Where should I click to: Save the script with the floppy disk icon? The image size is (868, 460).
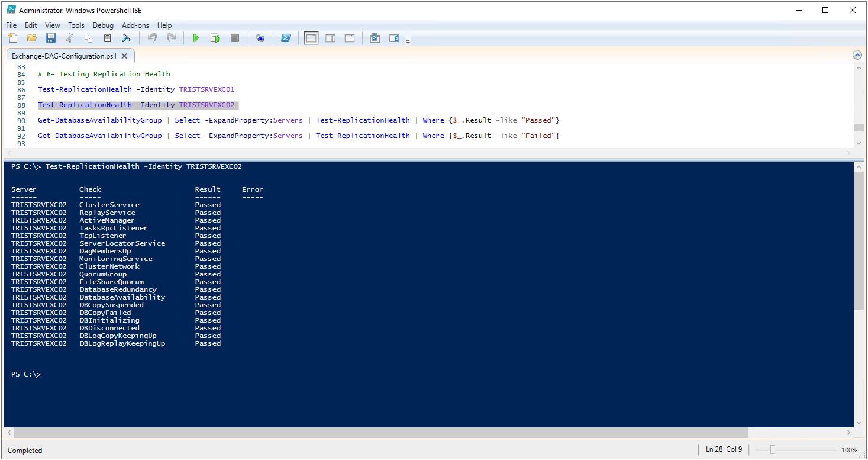[51, 38]
